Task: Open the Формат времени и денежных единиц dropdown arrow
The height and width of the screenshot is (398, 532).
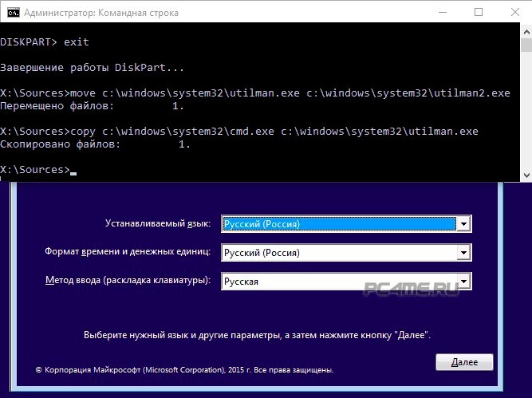Action: click(x=464, y=253)
